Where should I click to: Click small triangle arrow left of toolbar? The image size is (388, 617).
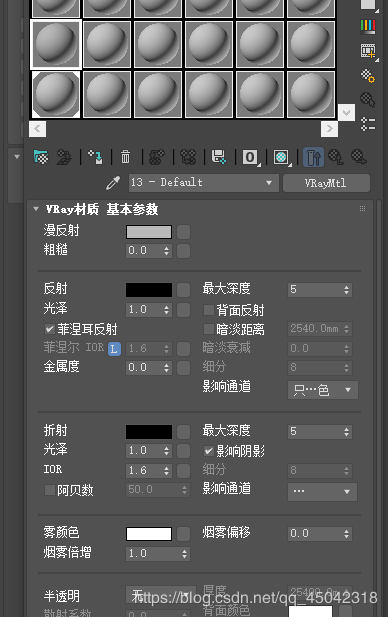17,157
